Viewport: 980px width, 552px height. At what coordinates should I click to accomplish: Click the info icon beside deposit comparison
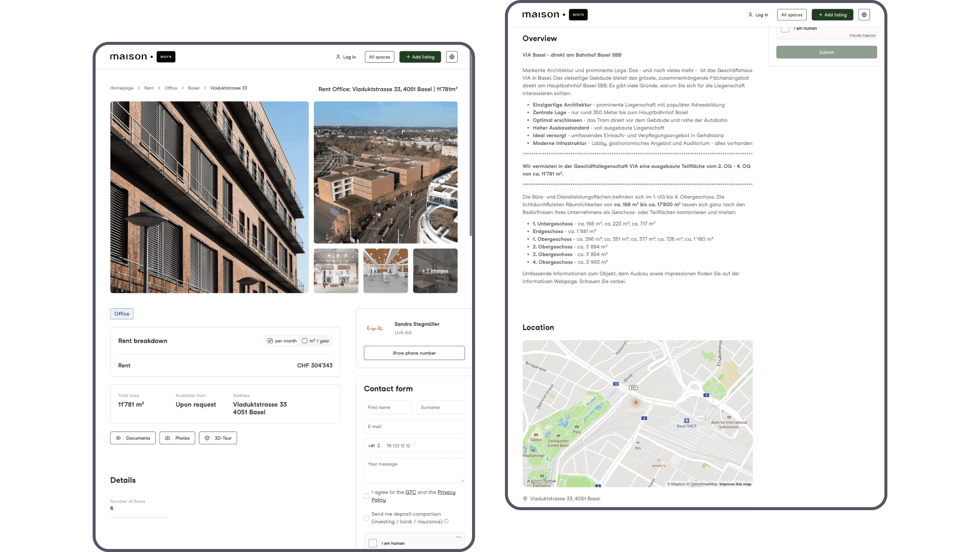(446, 521)
